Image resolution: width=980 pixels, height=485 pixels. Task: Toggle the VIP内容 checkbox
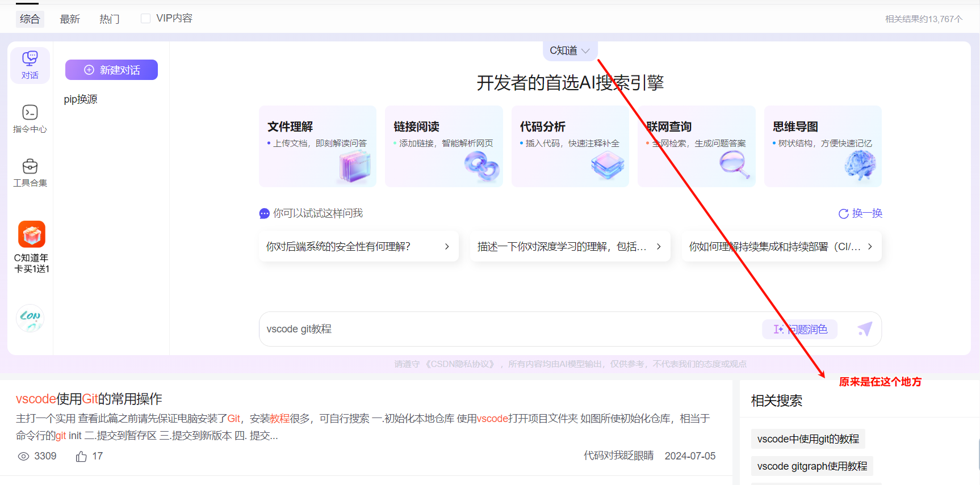(x=146, y=19)
